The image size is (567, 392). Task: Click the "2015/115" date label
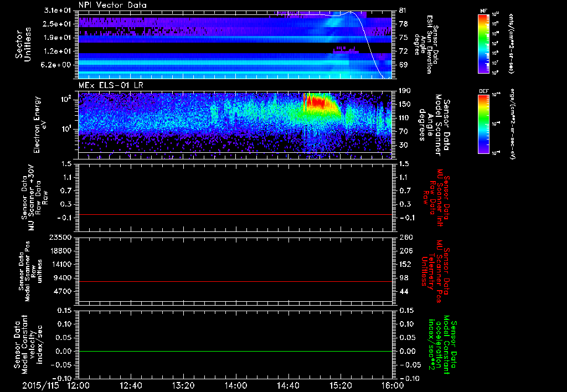[x=40, y=385]
